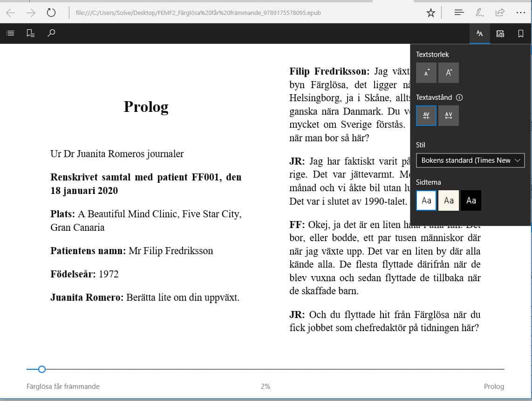The image size is (532, 401).
Task: Click 'Patientens namn: Mr Filip Fredriksson'
Action: pos(132,251)
